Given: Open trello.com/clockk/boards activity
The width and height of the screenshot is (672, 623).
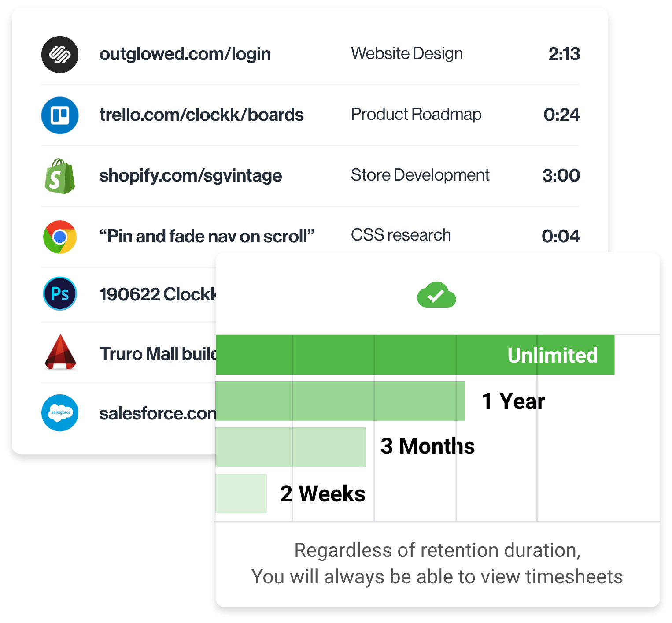Looking at the screenshot, I should pyautogui.click(x=201, y=115).
